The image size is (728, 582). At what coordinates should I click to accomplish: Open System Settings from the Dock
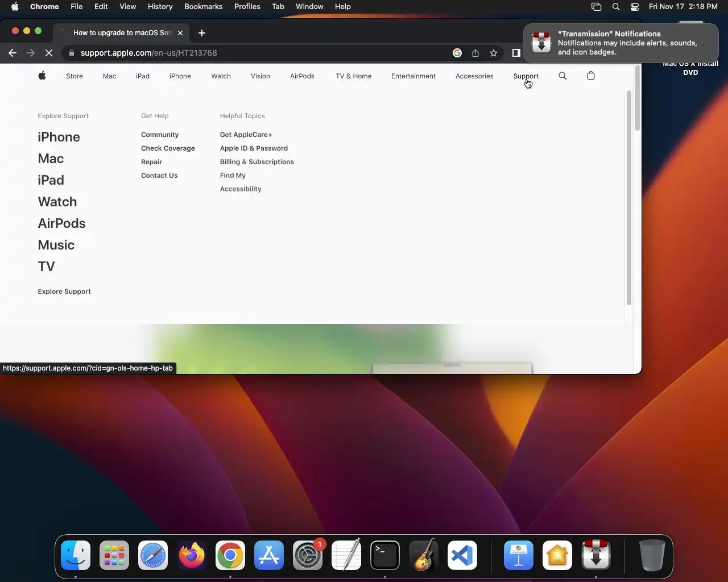pyautogui.click(x=308, y=555)
